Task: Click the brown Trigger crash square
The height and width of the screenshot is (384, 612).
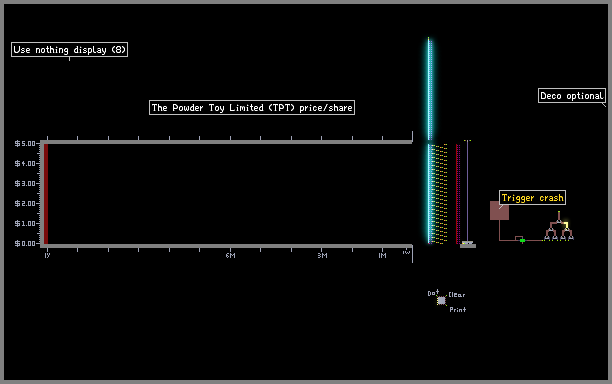Action: pyautogui.click(x=499, y=210)
